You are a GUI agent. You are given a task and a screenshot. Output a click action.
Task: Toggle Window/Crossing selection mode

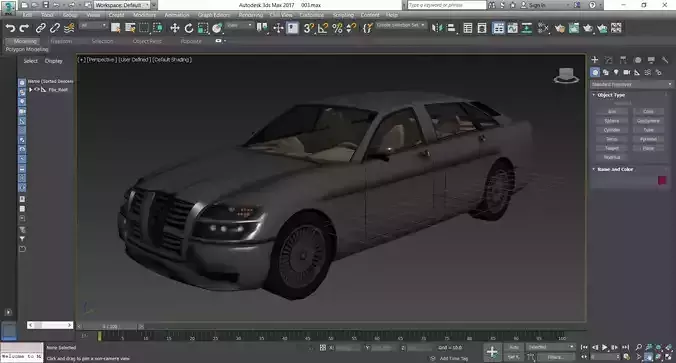(158, 28)
